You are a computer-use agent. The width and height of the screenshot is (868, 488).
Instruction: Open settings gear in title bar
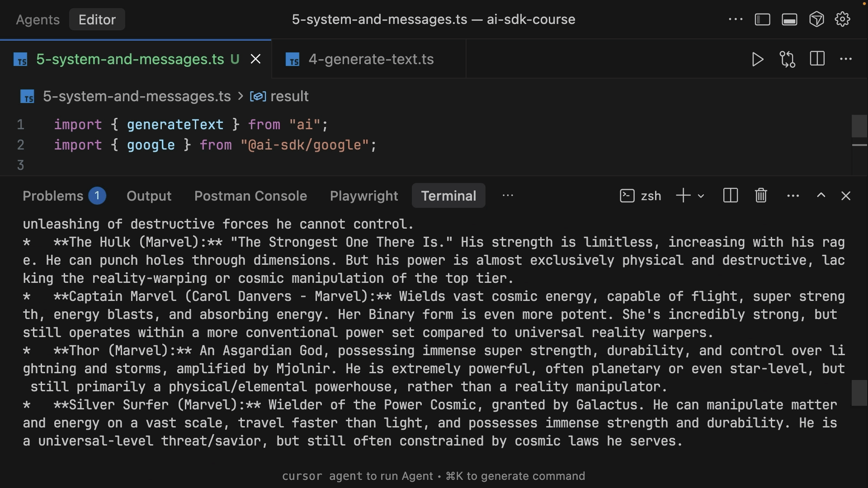click(x=842, y=19)
